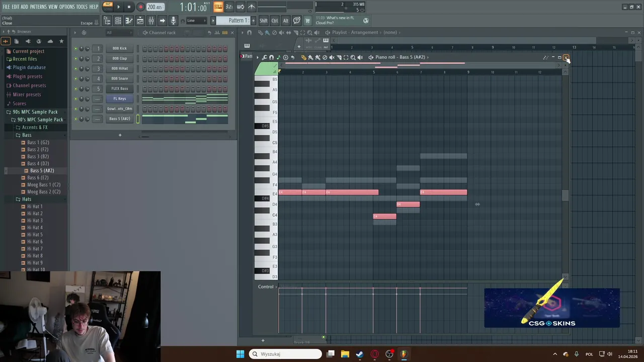The image size is (644, 362).
Task: Open the EDIT menu
Action: (16, 7)
